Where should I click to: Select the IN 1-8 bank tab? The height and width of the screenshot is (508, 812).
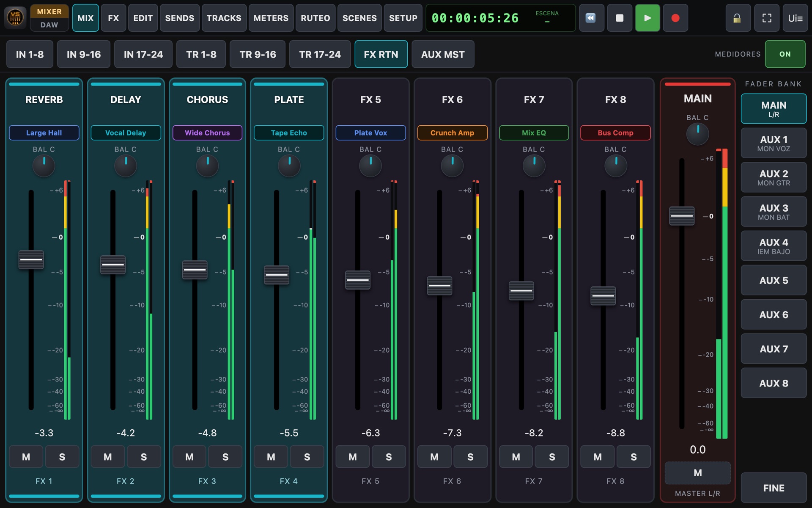(x=30, y=54)
